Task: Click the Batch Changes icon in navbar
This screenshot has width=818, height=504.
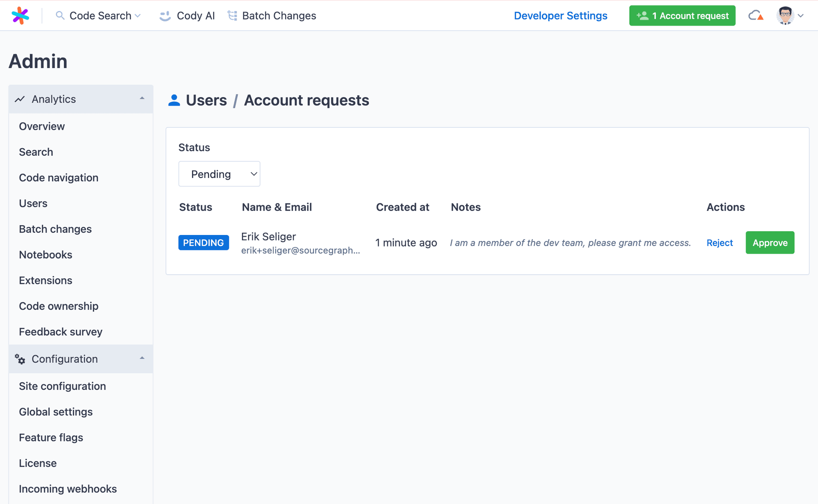Action: (x=232, y=16)
